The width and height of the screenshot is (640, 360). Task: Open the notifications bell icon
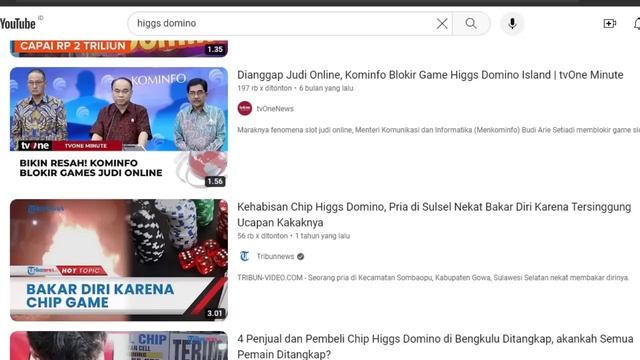coord(637,24)
